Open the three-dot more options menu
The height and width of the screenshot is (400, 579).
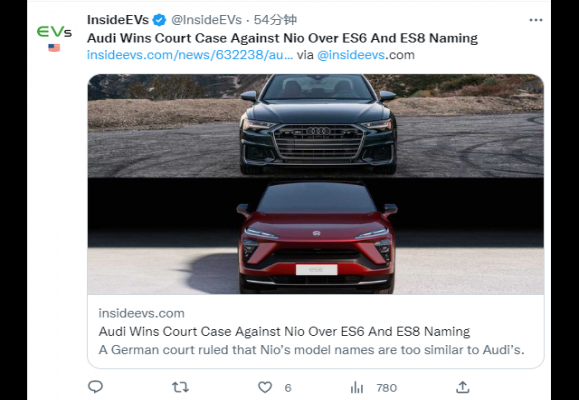(x=536, y=20)
